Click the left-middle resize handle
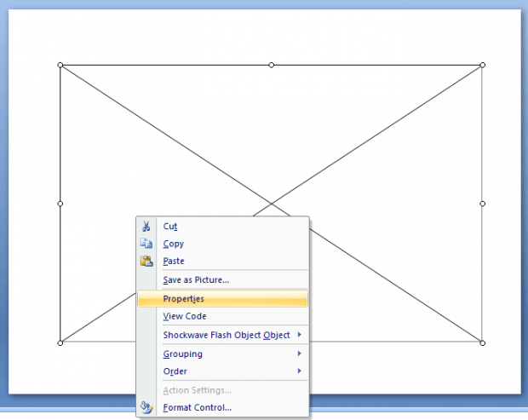Screen dimensions: 528x420 60,204
